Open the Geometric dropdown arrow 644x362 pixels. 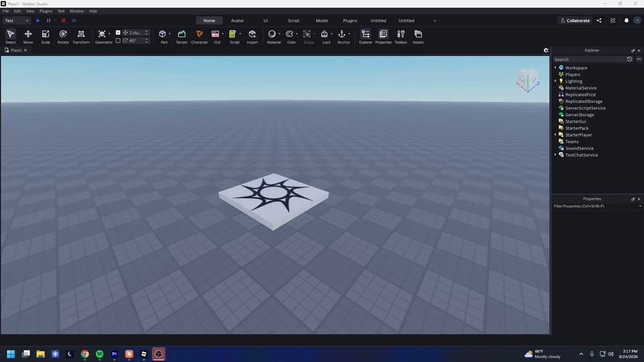coord(109,34)
